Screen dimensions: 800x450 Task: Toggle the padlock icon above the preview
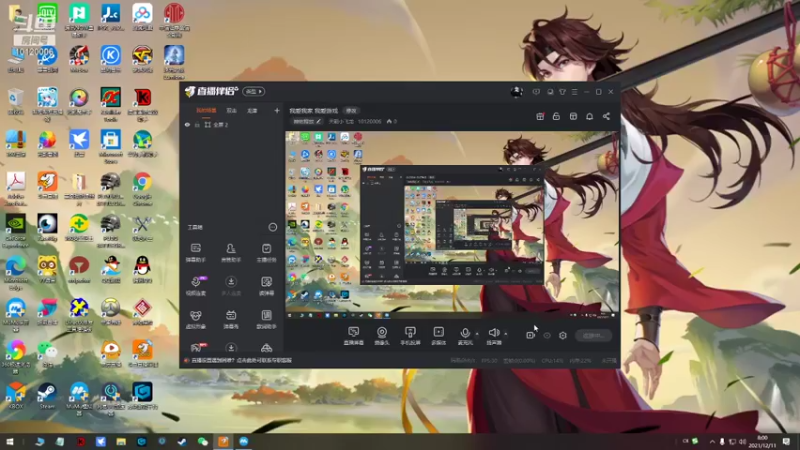(x=556, y=116)
